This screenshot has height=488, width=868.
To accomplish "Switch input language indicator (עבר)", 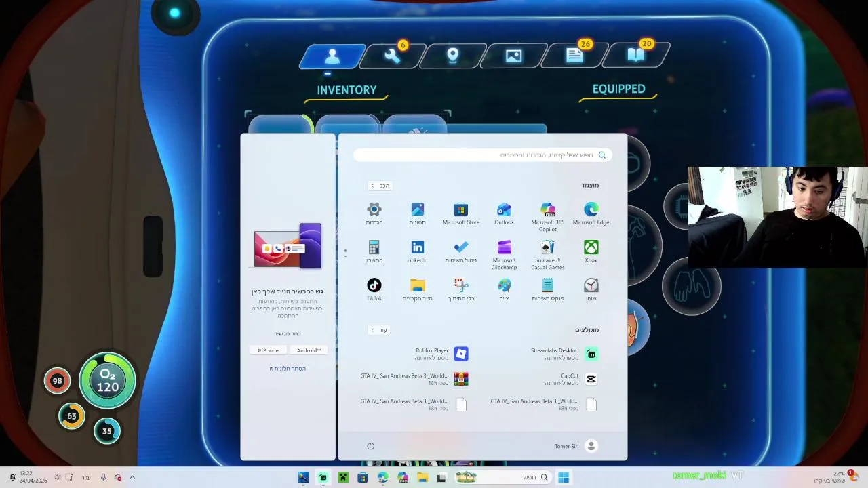I will pos(86,477).
